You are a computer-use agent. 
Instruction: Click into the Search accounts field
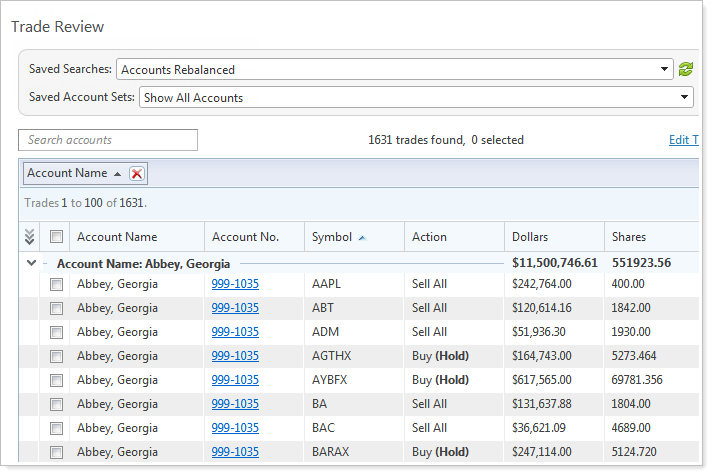108,140
